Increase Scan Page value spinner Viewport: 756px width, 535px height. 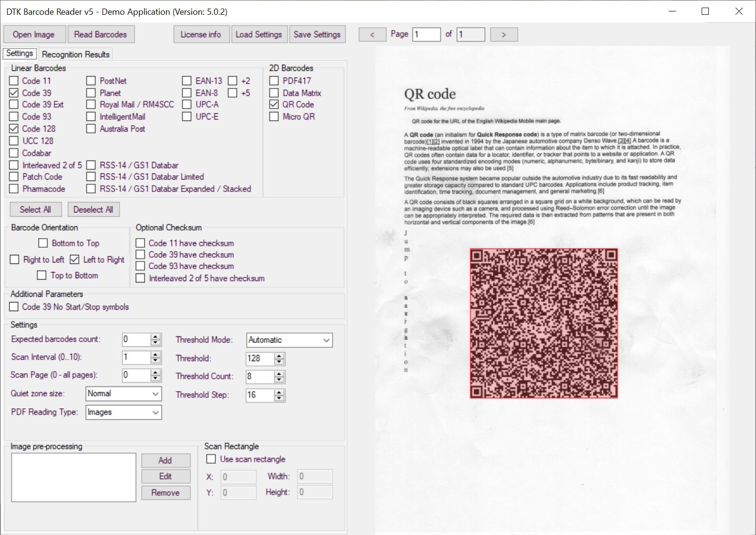[x=155, y=373]
